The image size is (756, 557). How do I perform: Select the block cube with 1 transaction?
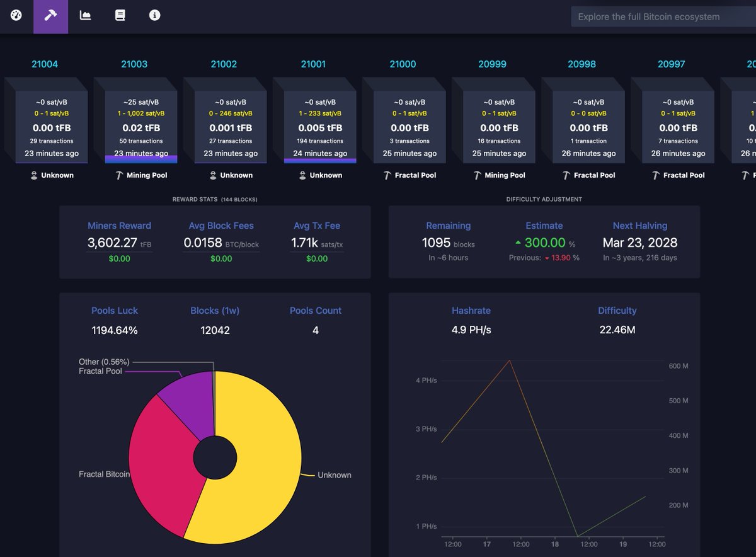click(x=588, y=127)
